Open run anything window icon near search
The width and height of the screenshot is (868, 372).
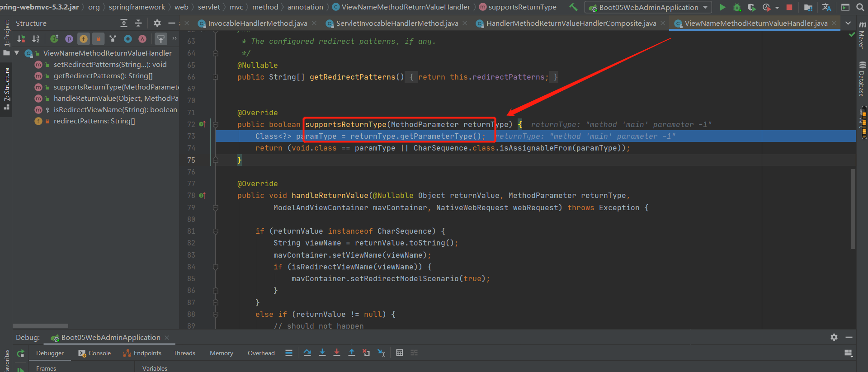845,7
